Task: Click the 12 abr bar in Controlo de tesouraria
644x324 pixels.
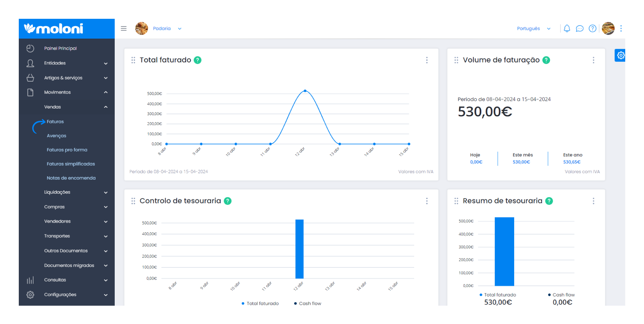Action: pyautogui.click(x=300, y=249)
